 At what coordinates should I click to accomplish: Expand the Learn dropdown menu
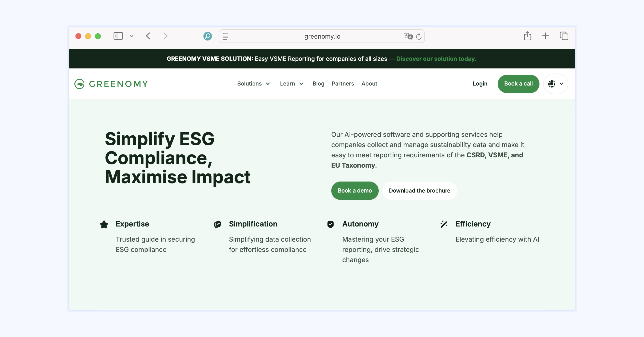pyautogui.click(x=291, y=83)
